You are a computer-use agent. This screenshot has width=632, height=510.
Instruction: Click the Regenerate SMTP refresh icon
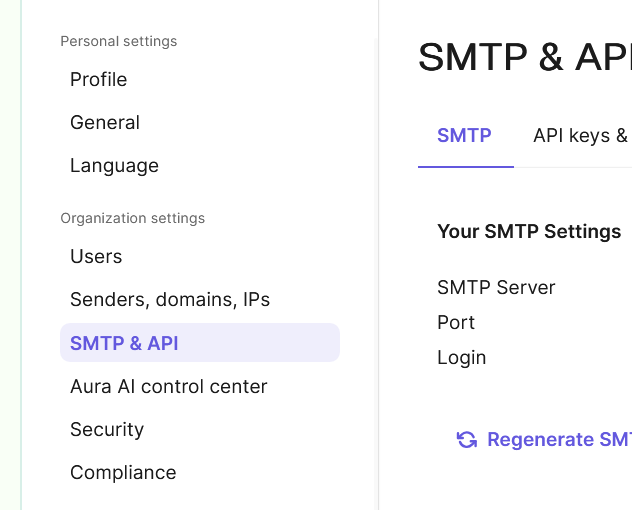point(466,440)
